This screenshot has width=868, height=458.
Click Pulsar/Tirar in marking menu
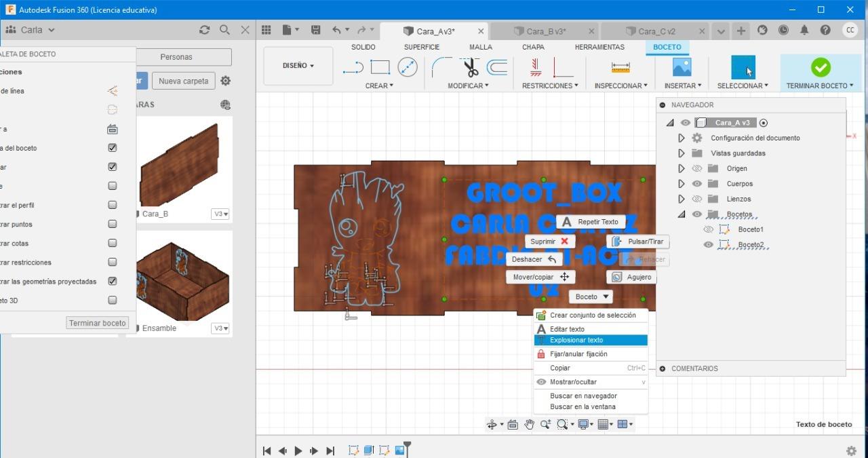638,242
